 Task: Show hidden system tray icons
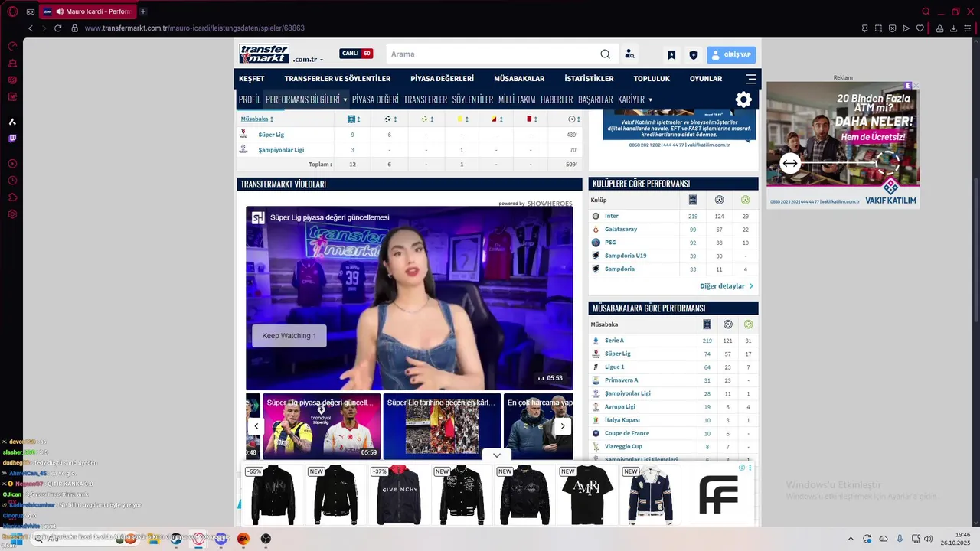pos(850,539)
